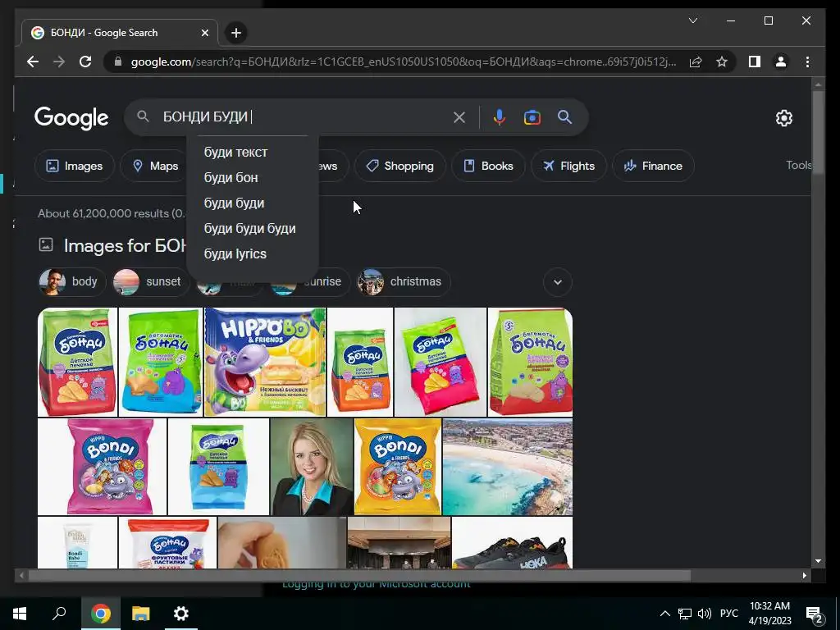Click the Google logo
The image size is (840, 630).
[x=71, y=118]
